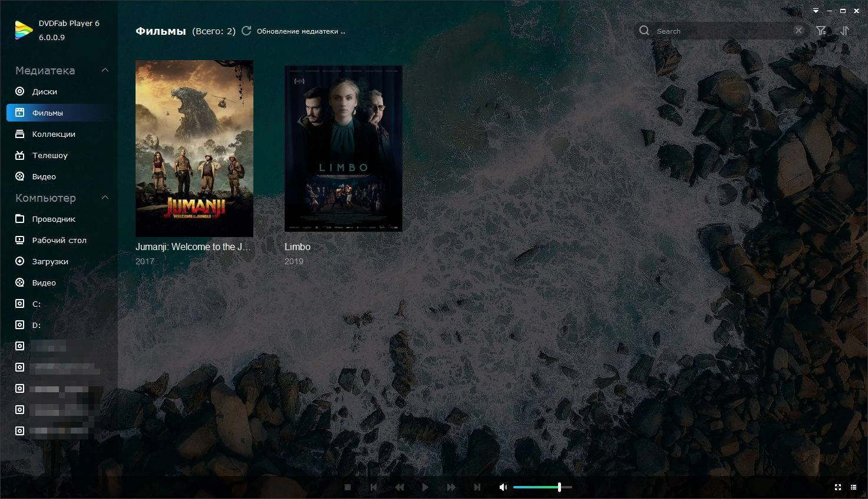Viewport: 868px width, 499px height.
Task: Click the DVDFab Player 6 logo
Action: click(x=24, y=30)
